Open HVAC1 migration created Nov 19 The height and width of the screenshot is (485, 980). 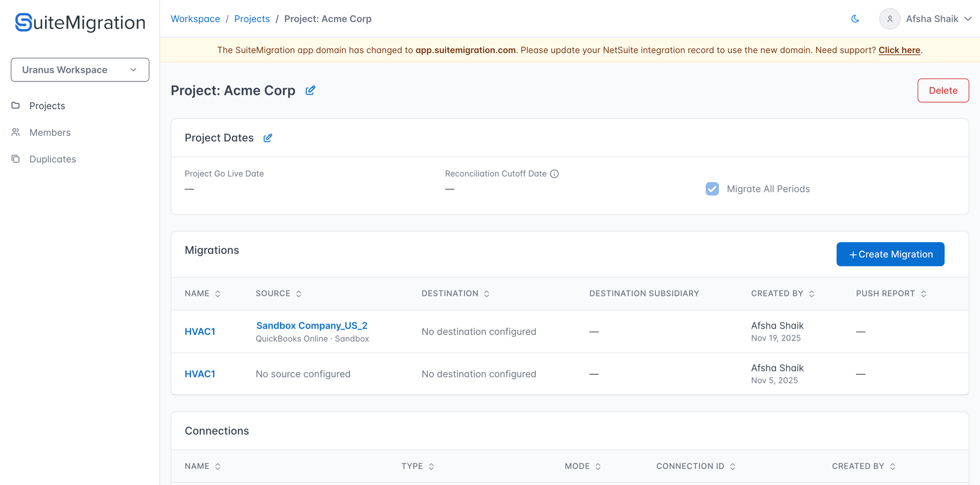point(200,332)
